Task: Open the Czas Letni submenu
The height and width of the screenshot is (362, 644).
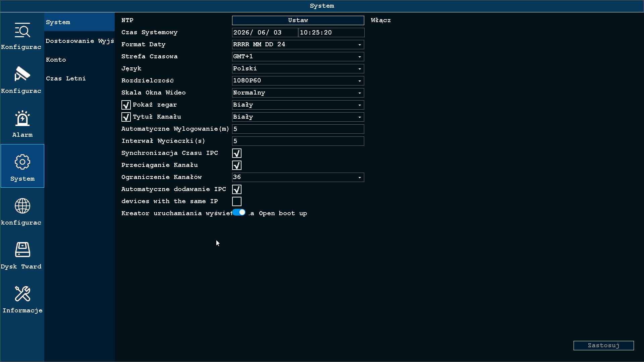Action: pyautogui.click(x=79, y=78)
